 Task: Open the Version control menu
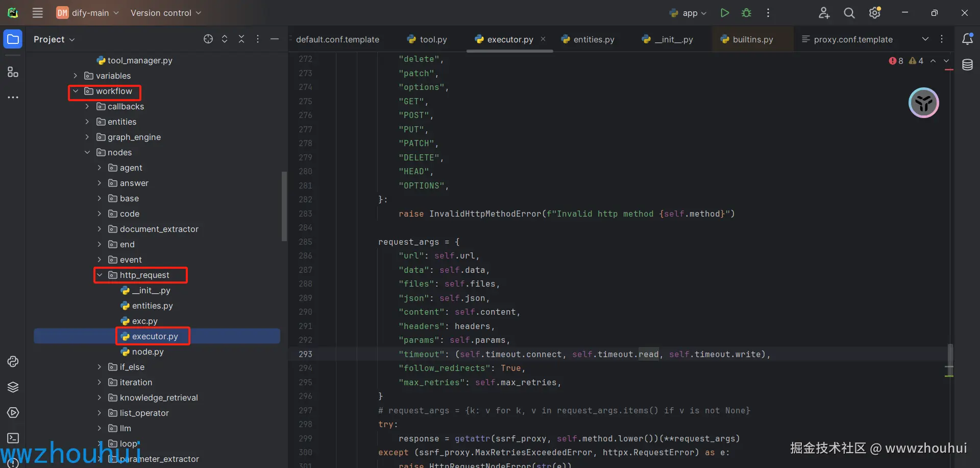[165, 13]
